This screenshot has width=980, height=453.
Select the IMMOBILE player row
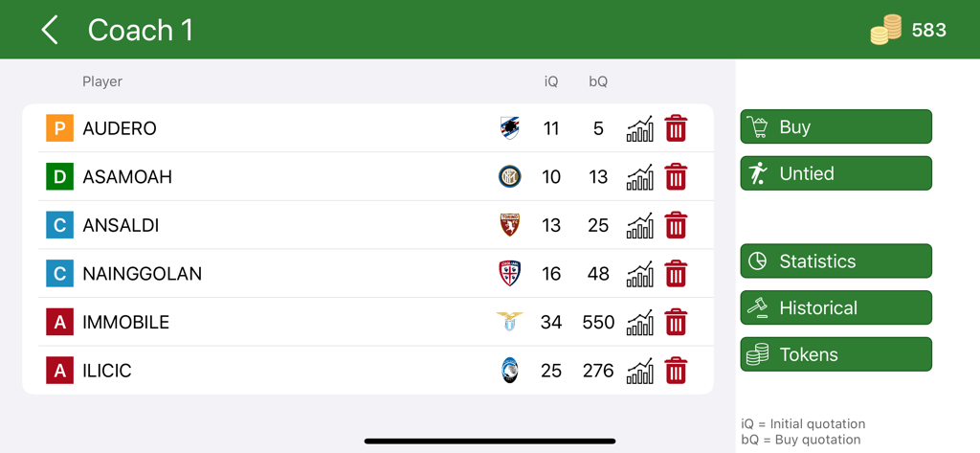point(287,323)
